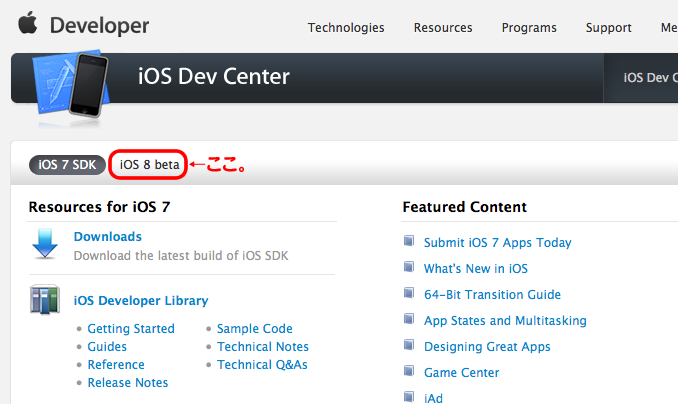678x404 pixels.
Task: Click the Featured Content heading
Action: coord(464,207)
